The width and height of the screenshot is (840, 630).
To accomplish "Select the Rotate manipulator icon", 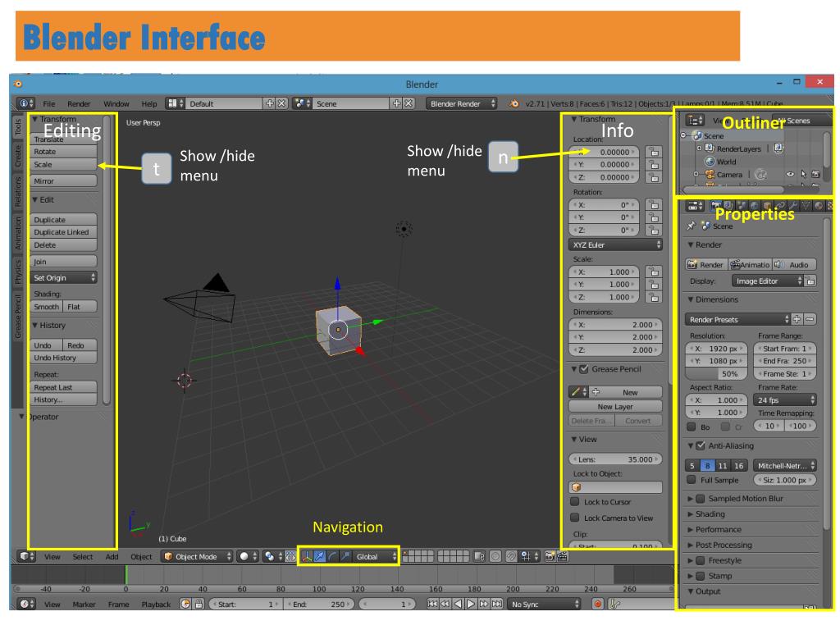I will (x=333, y=555).
